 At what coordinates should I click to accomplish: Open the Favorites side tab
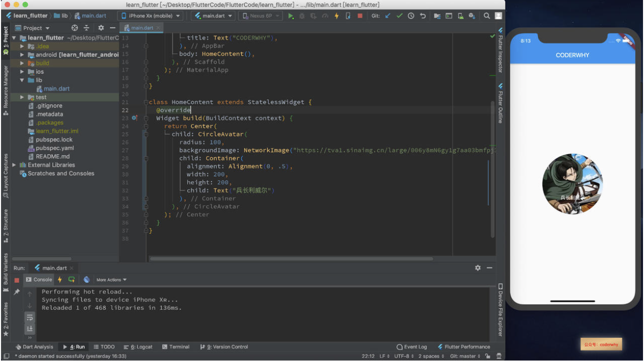coord(6,319)
